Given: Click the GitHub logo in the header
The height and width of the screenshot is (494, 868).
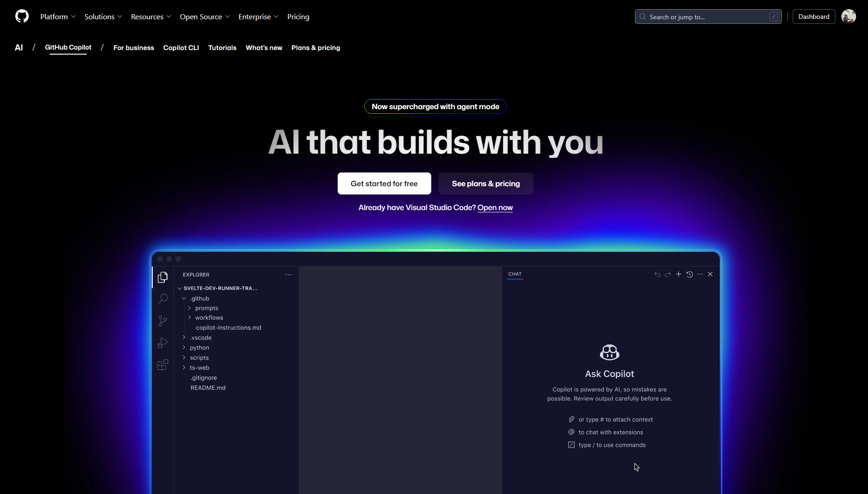Looking at the screenshot, I should tap(22, 16).
